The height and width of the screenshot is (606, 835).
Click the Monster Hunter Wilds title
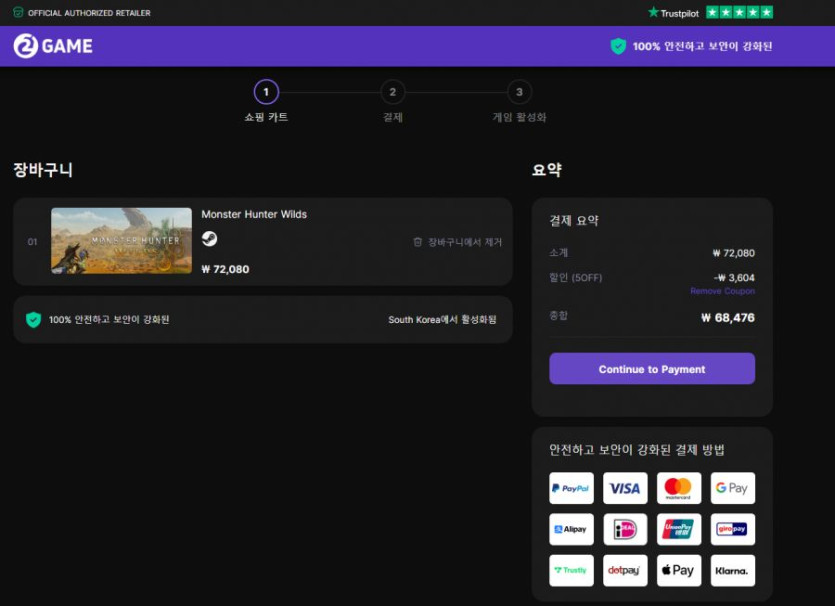pyautogui.click(x=254, y=214)
